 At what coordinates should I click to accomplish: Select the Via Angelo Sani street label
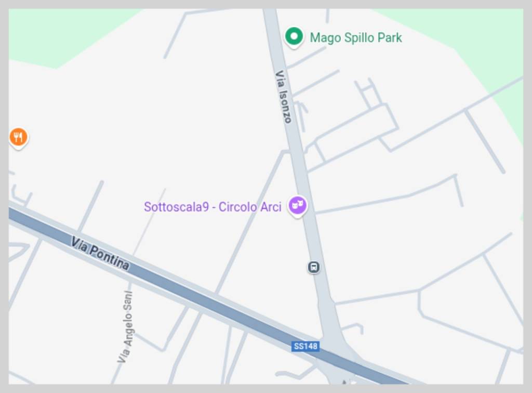[x=126, y=327]
